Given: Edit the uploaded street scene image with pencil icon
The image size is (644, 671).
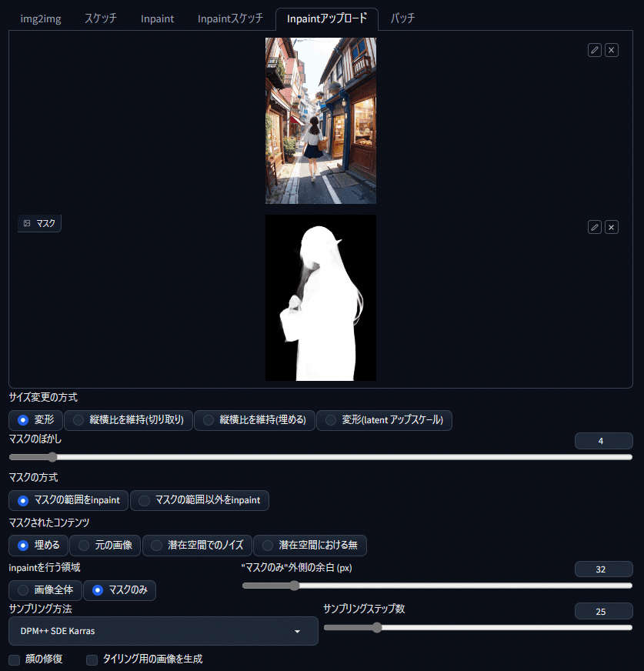Looking at the screenshot, I should 594,49.
